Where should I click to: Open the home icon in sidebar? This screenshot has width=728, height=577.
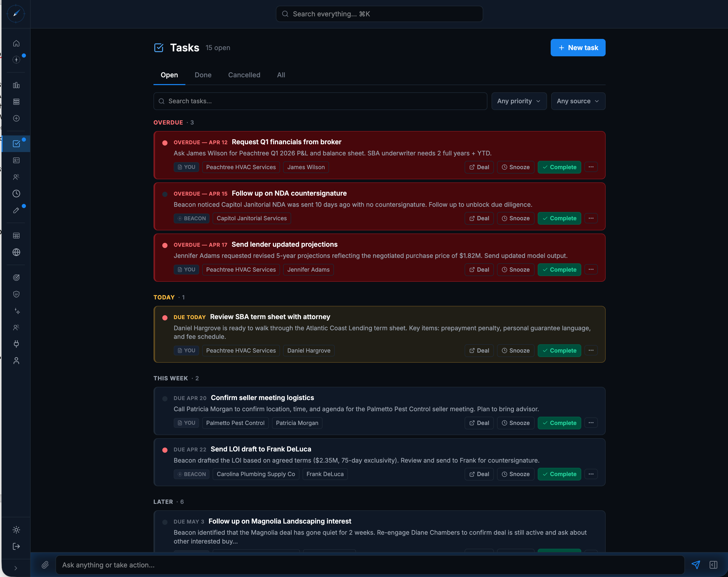point(16,43)
